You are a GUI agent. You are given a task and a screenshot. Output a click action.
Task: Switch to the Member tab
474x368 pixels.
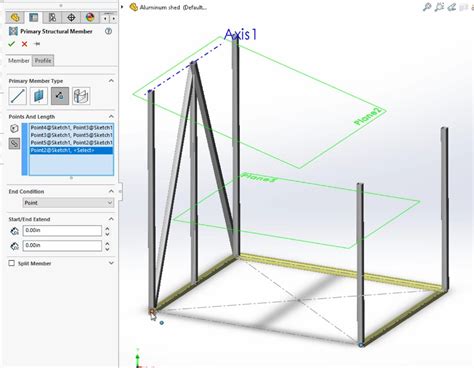19,61
